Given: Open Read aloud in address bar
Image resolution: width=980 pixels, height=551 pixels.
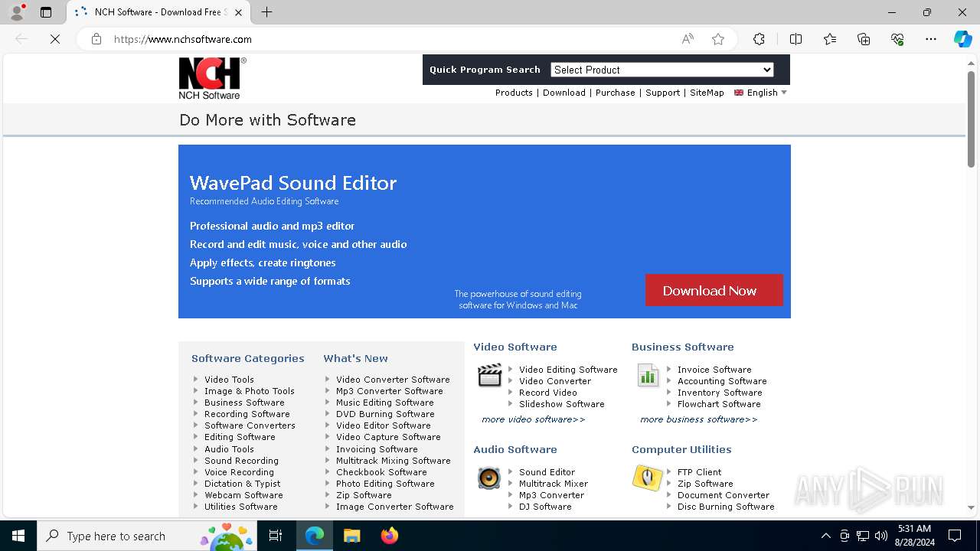Looking at the screenshot, I should tap(688, 39).
